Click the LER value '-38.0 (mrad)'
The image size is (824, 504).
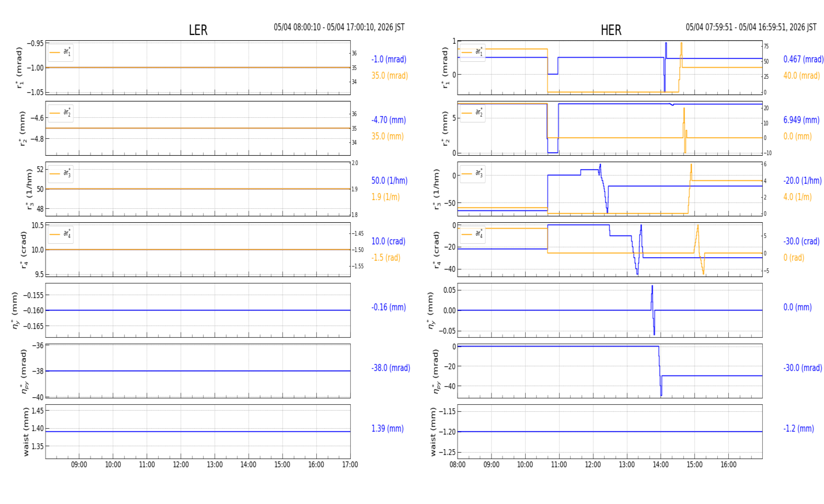pyautogui.click(x=390, y=368)
